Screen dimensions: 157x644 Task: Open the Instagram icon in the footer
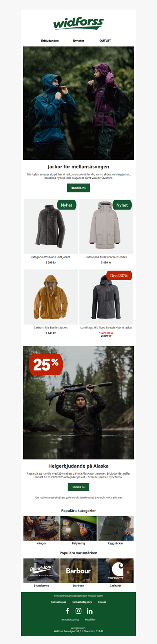point(78,611)
